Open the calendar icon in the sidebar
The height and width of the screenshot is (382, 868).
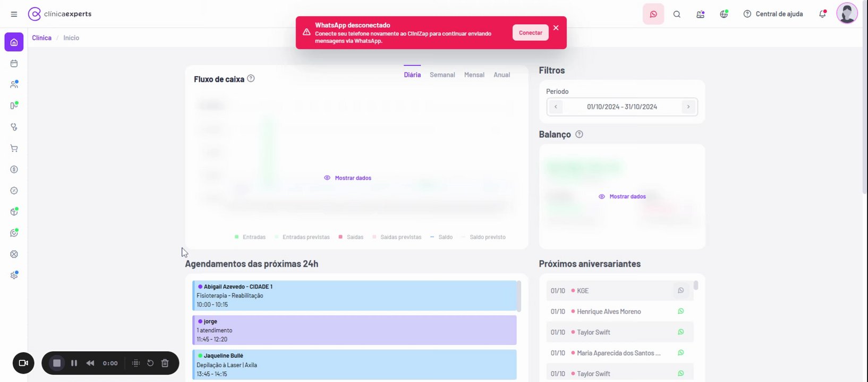click(14, 64)
